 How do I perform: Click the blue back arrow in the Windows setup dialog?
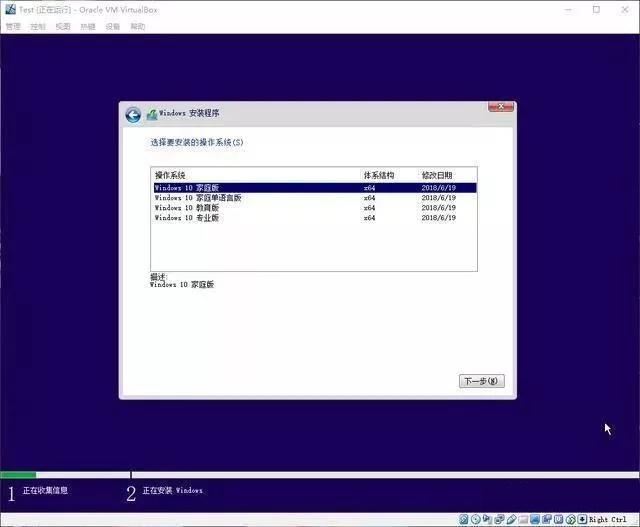(x=133, y=115)
